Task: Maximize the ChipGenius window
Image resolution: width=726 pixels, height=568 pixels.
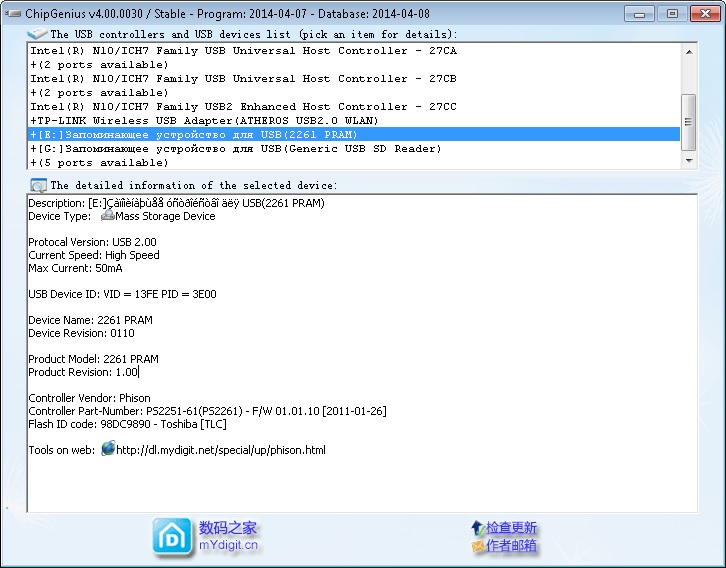Action: tap(672, 13)
